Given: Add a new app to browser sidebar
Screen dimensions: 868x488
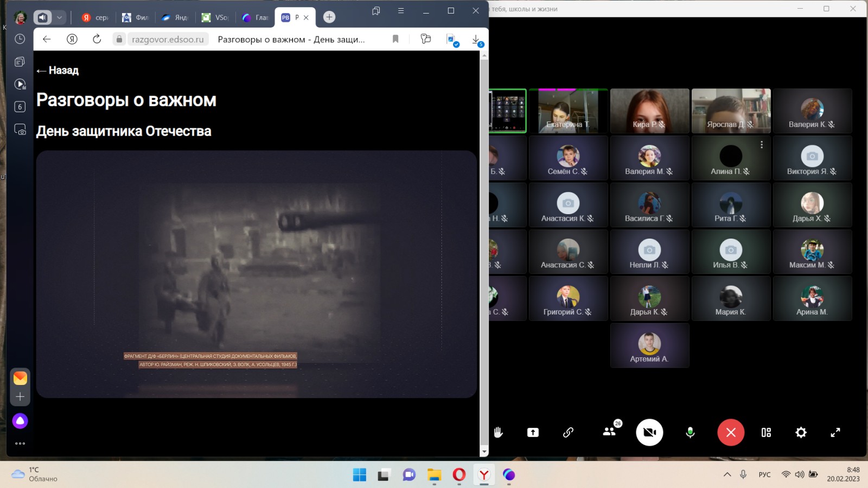Looking at the screenshot, I should [x=20, y=397].
